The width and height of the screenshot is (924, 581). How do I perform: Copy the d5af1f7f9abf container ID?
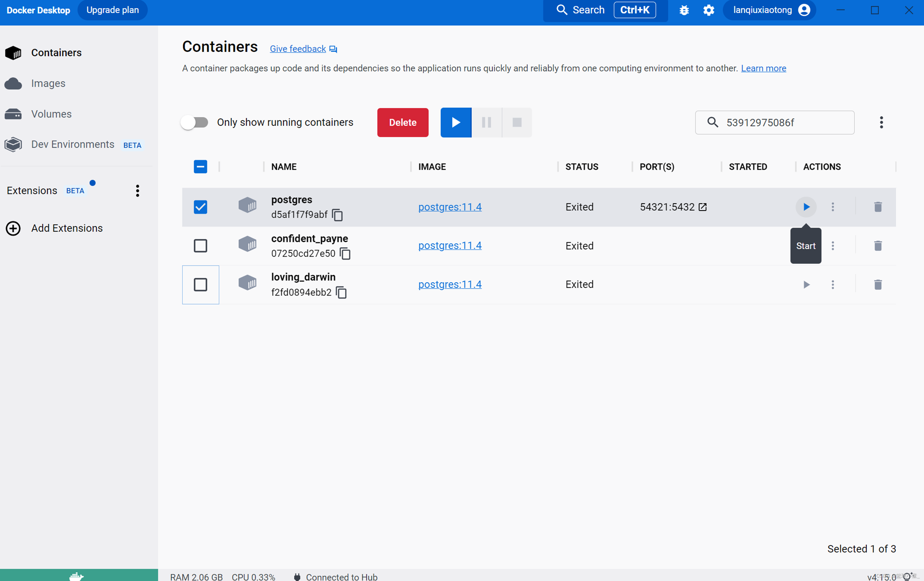[x=337, y=215]
